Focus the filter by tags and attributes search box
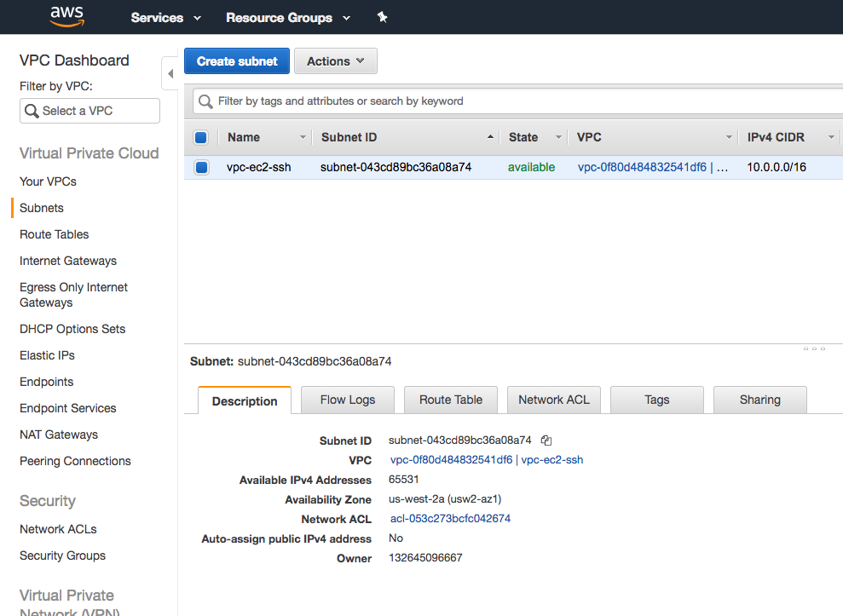This screenshot has width=843, height=616. (517, 101)
